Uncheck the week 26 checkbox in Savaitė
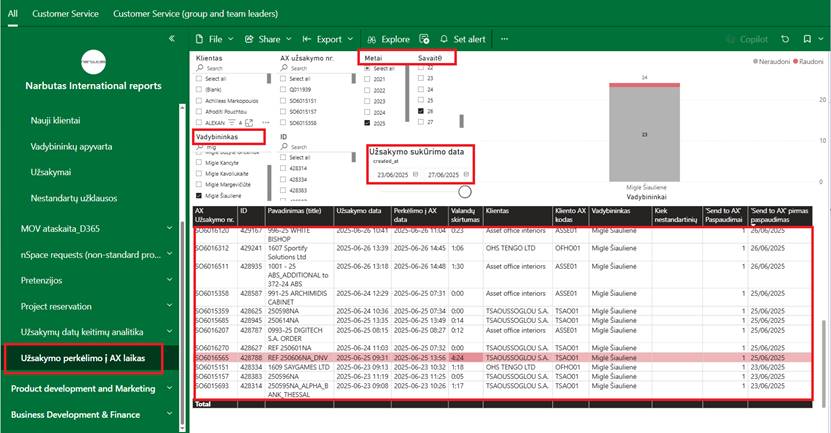 click(x=419, y=111)
